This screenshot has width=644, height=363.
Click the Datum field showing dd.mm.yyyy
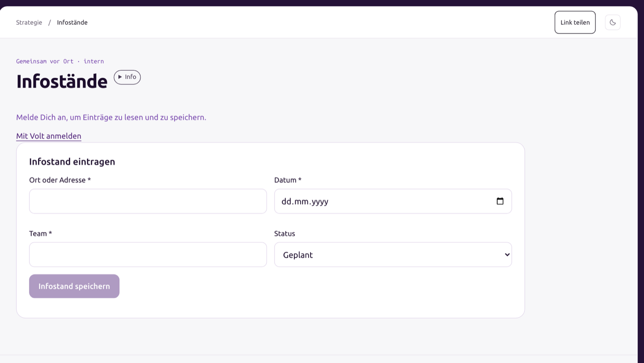(393, 201)
